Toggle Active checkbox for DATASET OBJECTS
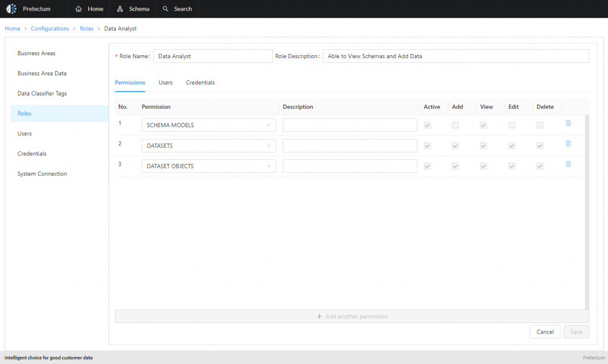This screenshot has width=608, height=364. click(427, 166)
